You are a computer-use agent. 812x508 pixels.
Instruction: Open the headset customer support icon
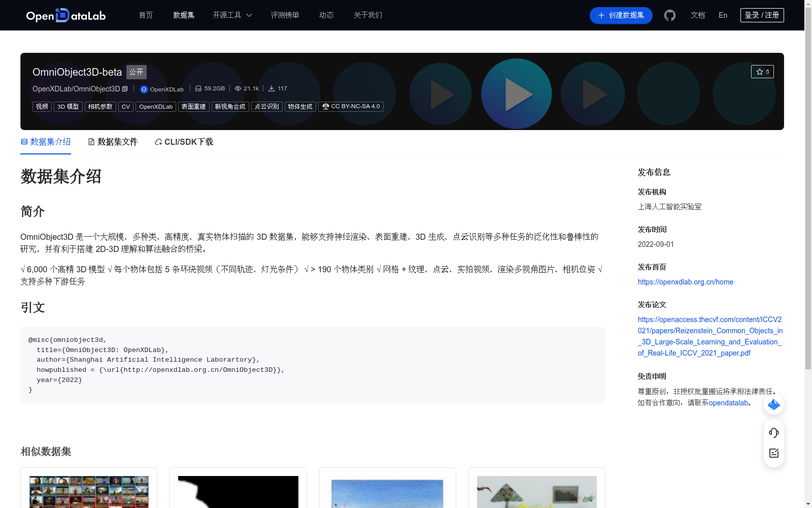click(774, 433)
